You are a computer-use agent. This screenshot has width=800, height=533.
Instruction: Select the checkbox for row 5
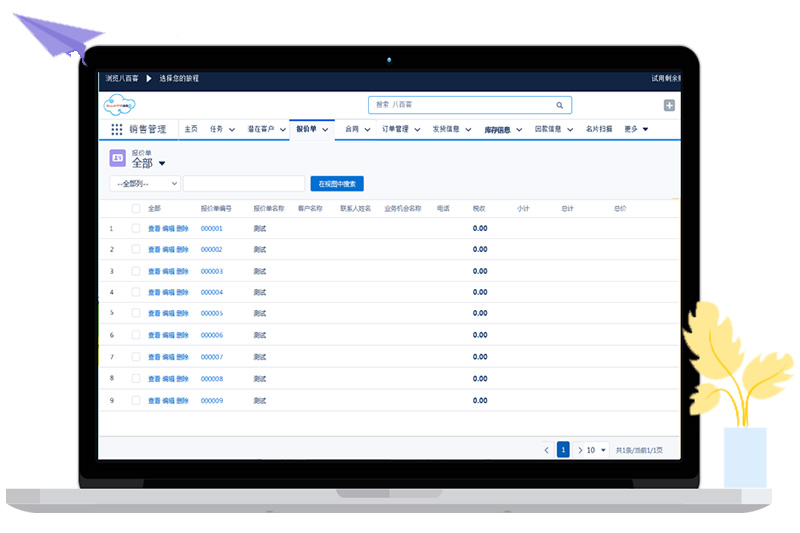click(136, 314)
